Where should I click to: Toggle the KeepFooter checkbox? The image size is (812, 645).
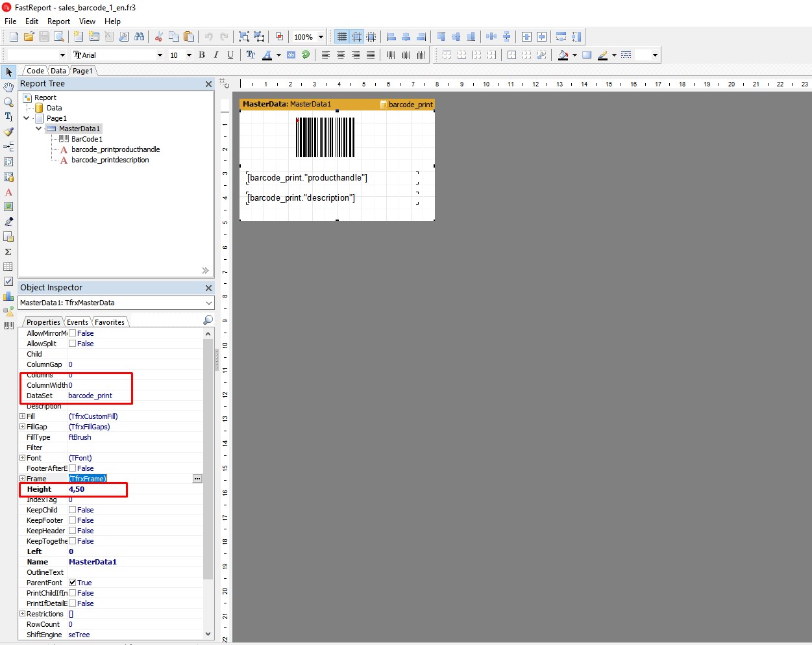pyautogui.click(x=73, y=520)
